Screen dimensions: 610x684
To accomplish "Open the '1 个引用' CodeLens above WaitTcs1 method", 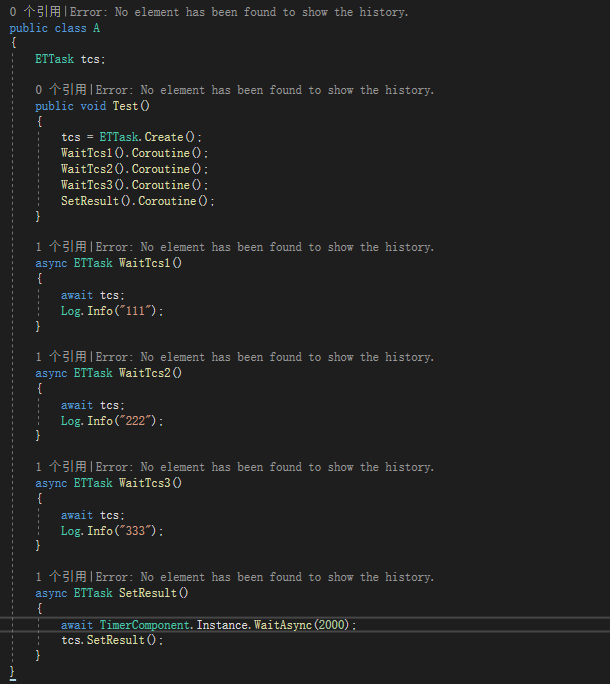I will (x=61, y=247).
